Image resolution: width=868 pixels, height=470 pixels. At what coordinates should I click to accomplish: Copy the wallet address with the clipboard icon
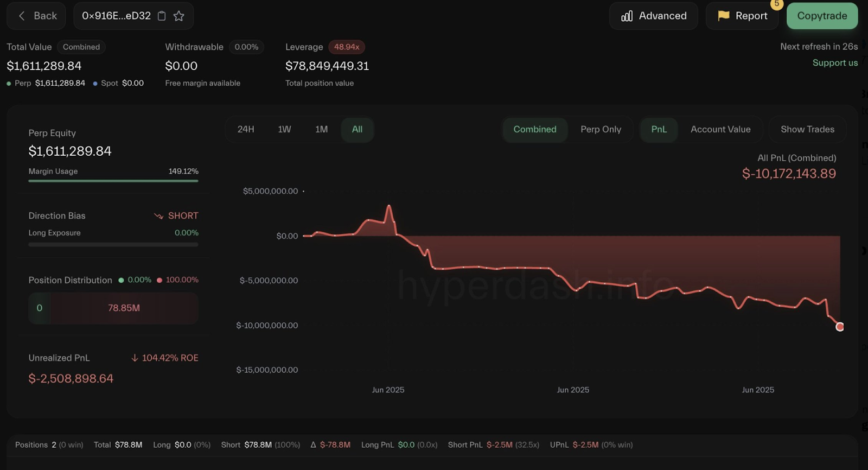coord(162,16)
